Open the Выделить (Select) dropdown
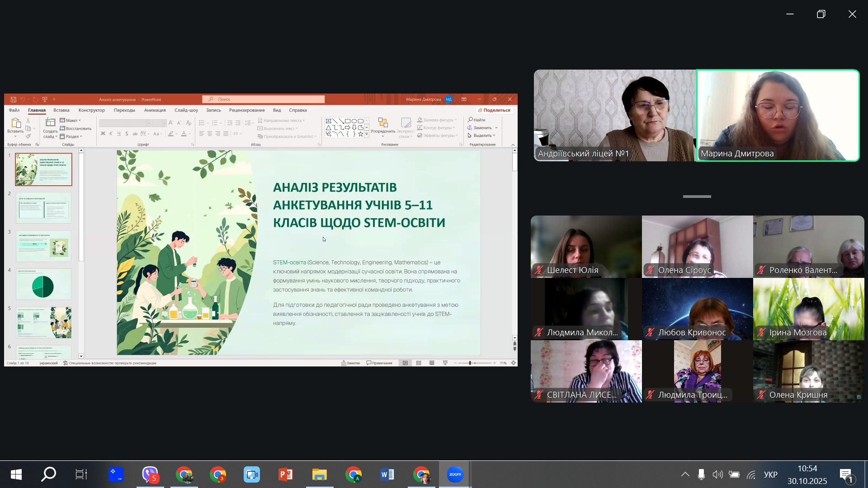 click(482, 136)
